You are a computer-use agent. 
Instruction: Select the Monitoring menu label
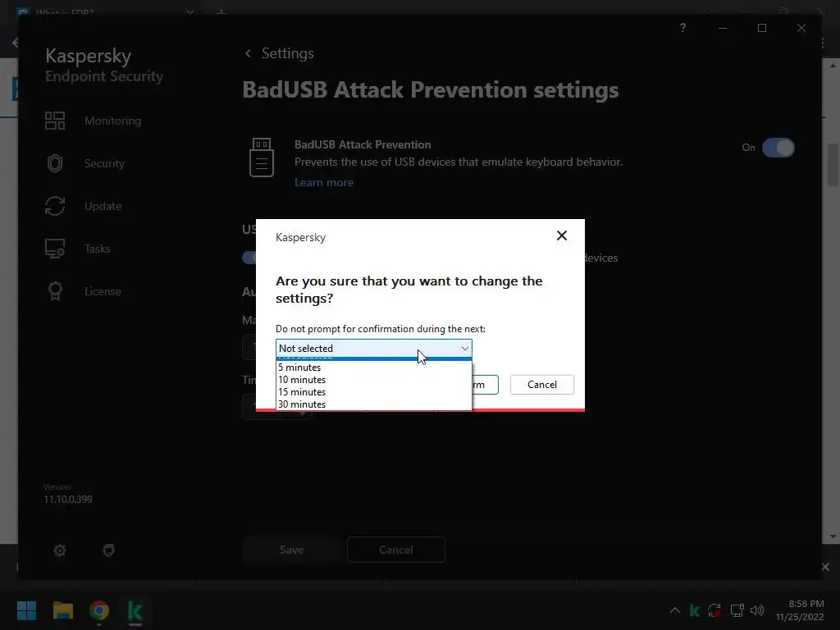[112, 121]
